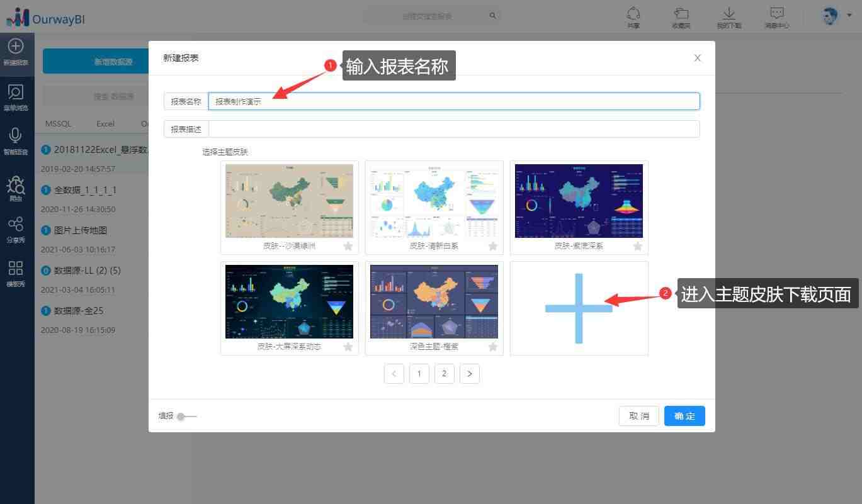The height and width of the screenshot is (504, 862).
Task: Toggle the 填报 switch
Action: click(186, 417)
